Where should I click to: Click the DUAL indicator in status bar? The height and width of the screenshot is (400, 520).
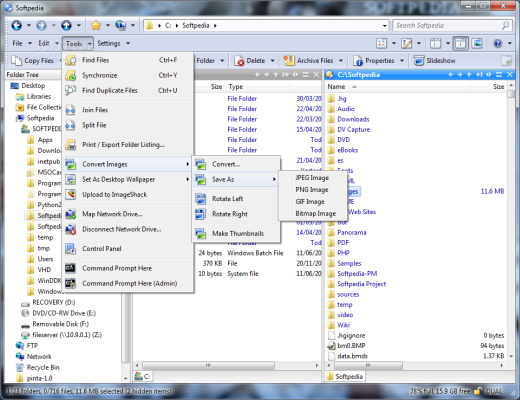494,391
